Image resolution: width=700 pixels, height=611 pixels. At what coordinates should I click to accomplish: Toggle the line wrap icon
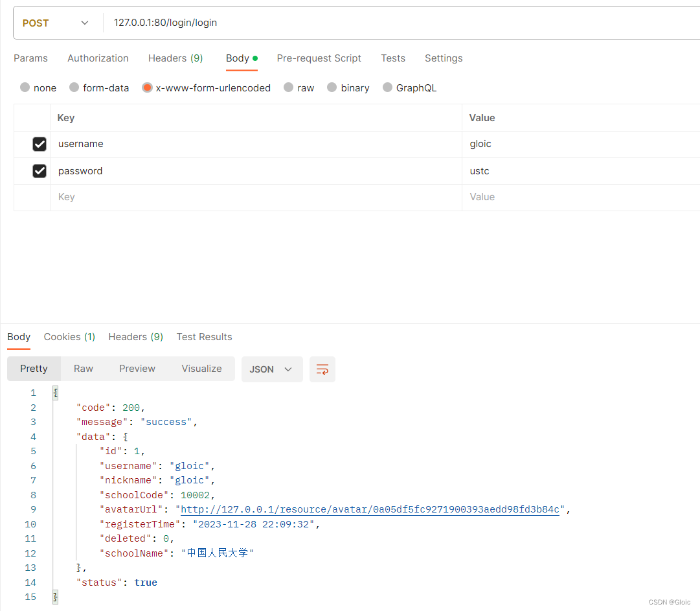(x=322, y=369)
